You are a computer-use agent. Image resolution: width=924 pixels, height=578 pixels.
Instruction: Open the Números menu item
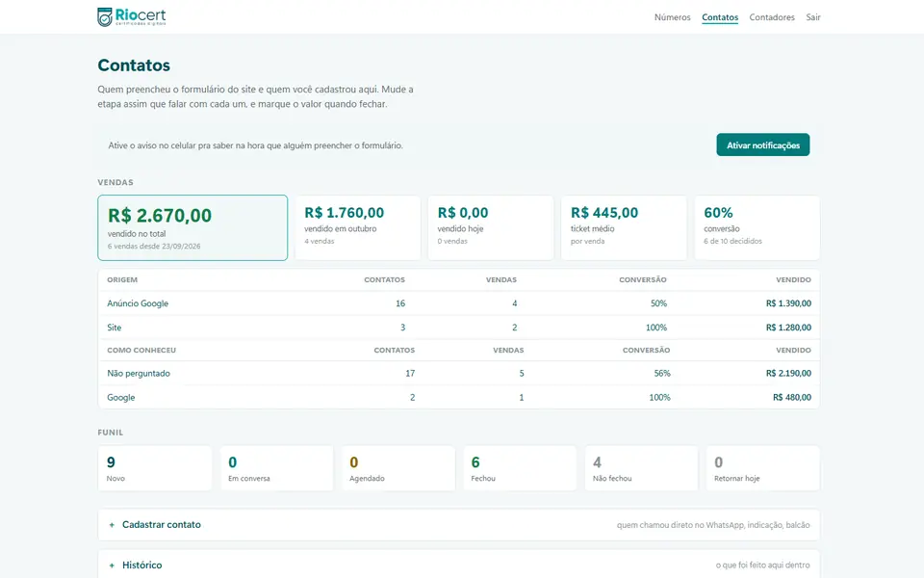pyautogui.click(x=672, y=17)
